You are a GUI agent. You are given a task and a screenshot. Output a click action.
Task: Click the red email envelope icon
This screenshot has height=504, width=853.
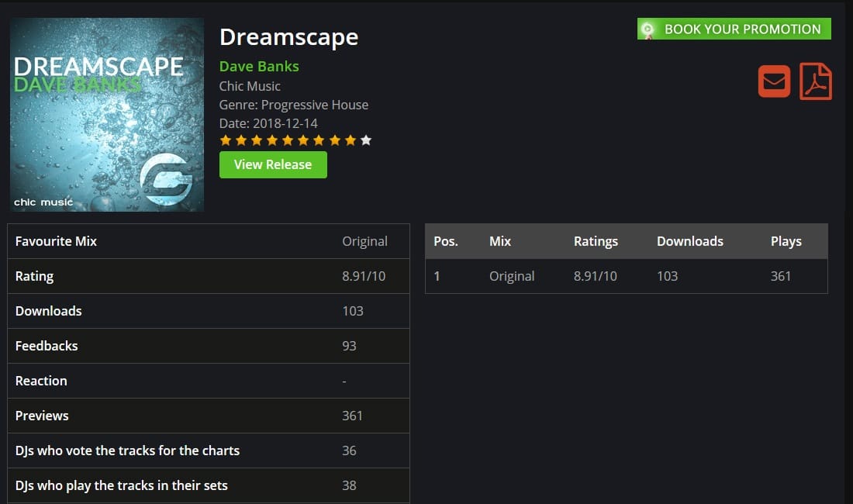tap(774, 81)
